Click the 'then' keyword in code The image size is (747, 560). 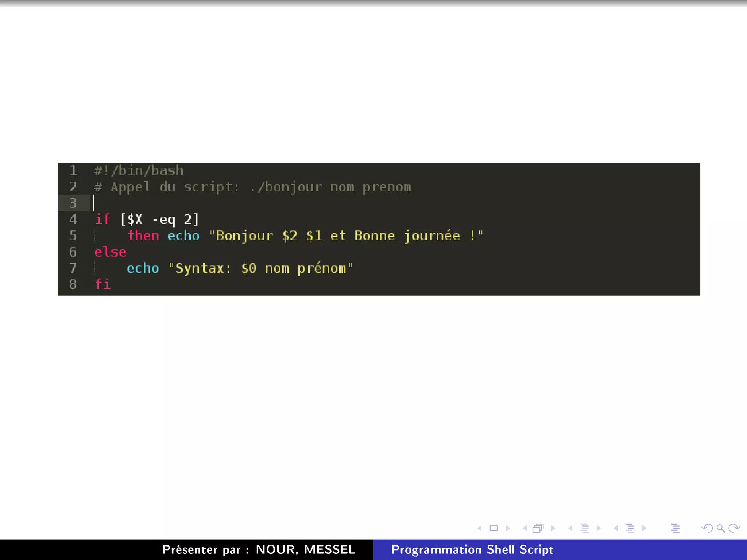143,236
